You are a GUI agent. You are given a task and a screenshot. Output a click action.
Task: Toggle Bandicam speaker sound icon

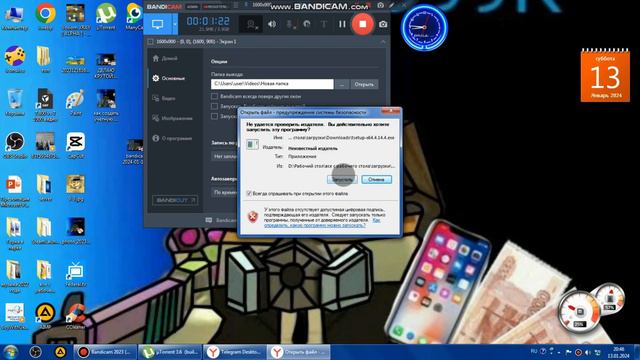tap(272, 24)
